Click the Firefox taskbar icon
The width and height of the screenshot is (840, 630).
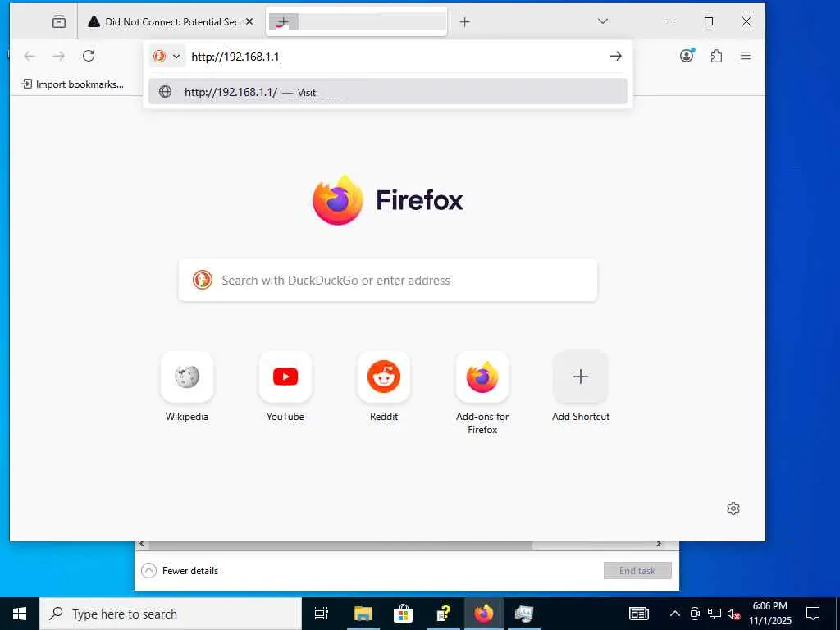pyautogui.click(x=484, y=614)
